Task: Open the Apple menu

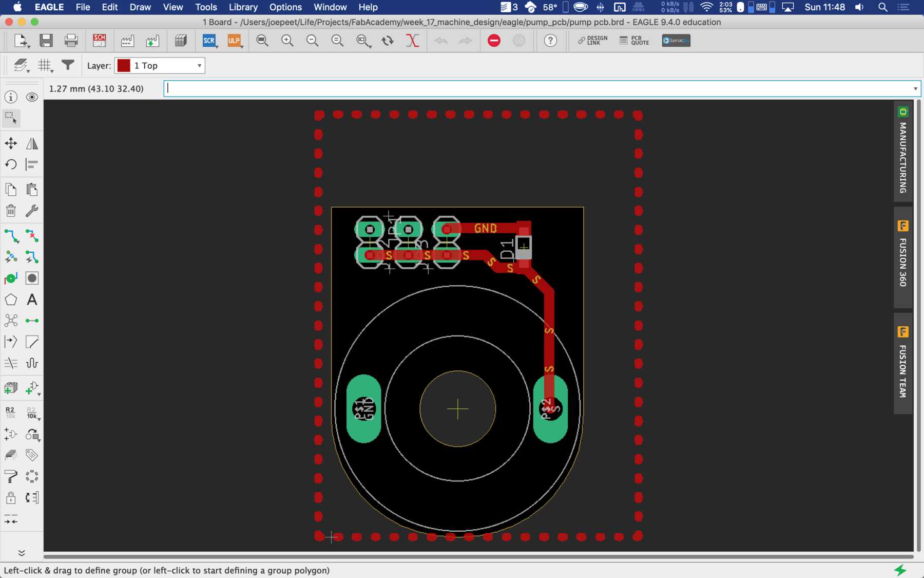Action: 17,7
